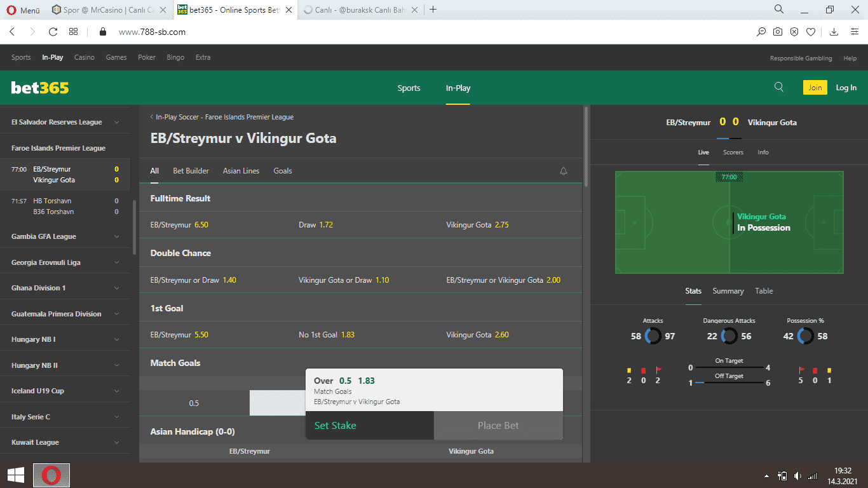Expand Ghana Division 1 section
This screenshot has height=488, width=868.
tap(65, 288)
